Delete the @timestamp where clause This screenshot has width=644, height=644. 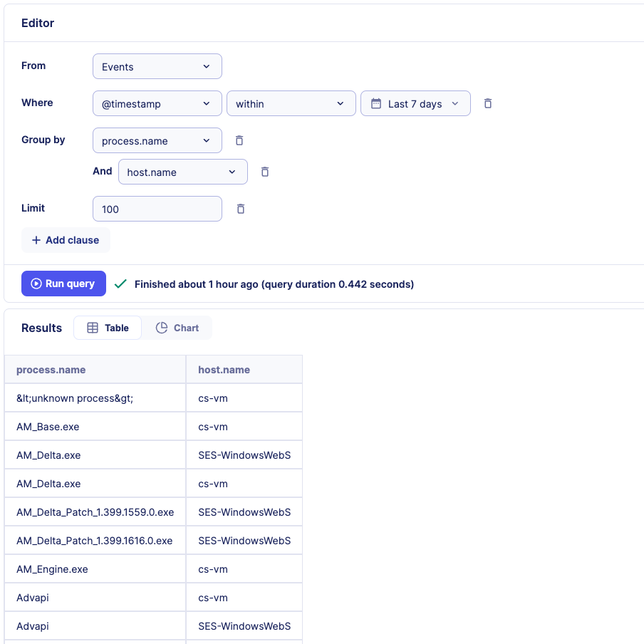coord(487,103)
